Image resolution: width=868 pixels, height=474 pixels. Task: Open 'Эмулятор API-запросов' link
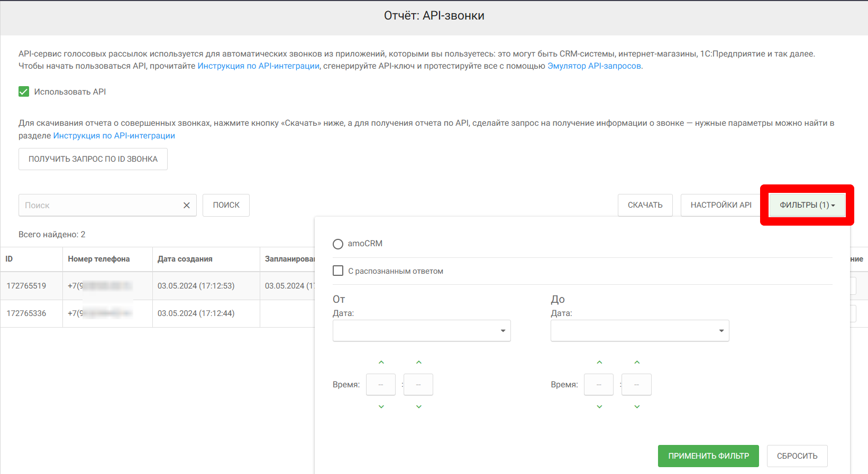pos(594,66)
